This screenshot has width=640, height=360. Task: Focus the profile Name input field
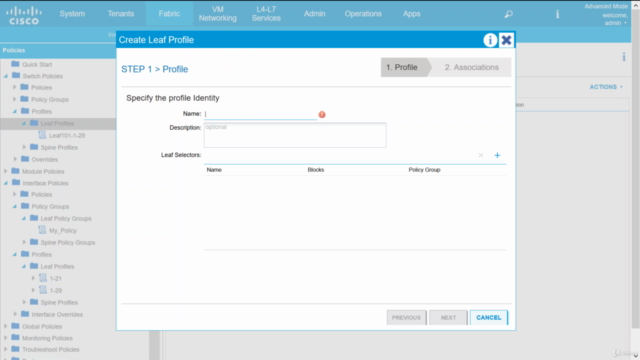click(x=260, y=114)
